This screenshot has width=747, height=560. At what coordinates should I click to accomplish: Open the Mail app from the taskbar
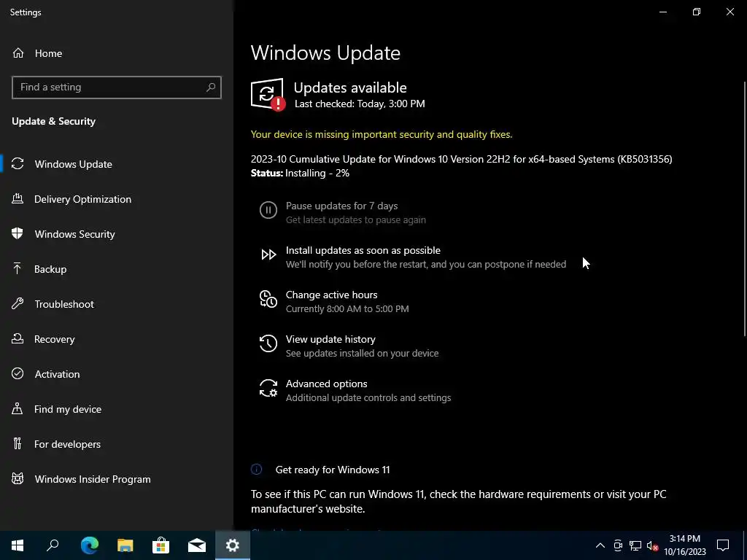[197, 545]
